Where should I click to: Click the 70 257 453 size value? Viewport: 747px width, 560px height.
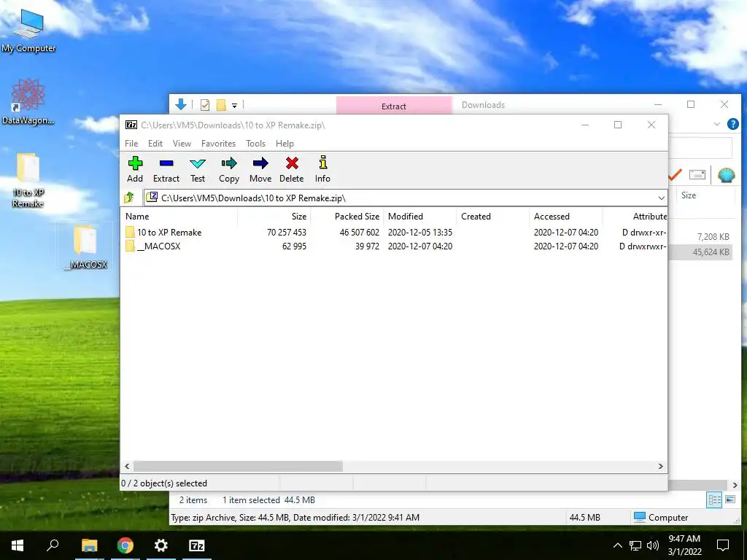pyautogui.click(x=286, y=233)
